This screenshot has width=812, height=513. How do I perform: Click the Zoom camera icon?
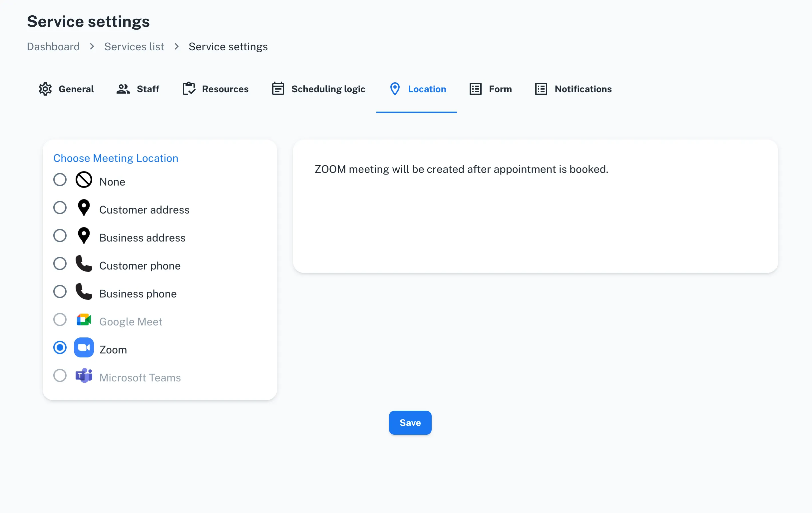pyautogui.click(x=84, y=348)
